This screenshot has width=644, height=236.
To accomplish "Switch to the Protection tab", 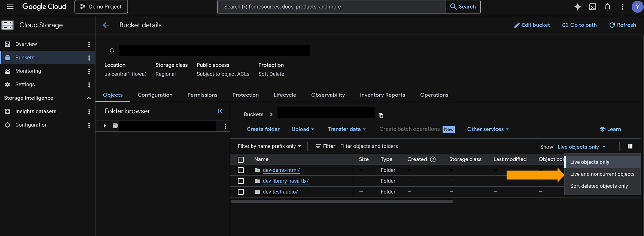I will pyautogui.click(x=246, y=95).
